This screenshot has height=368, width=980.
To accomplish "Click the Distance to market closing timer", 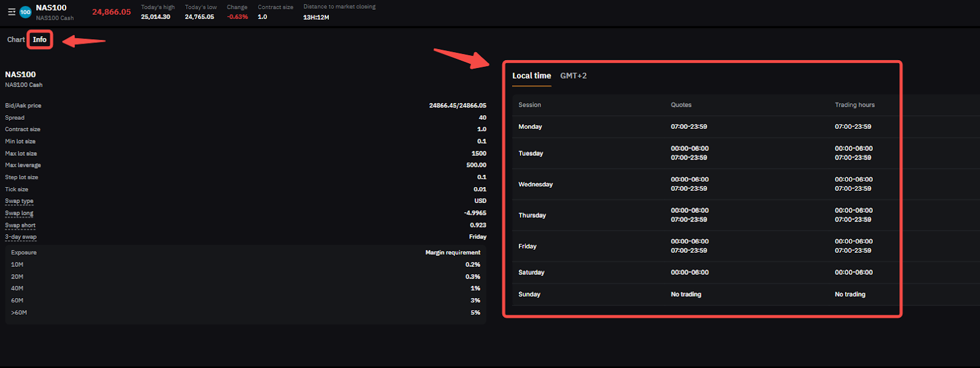I will point(316,17).
